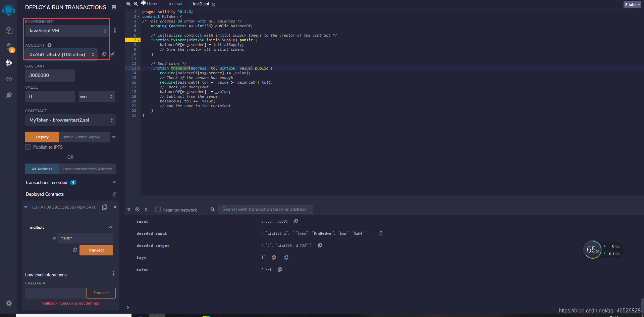Viewport: 644px width, 317px height.
Task: Open documentation icon beside panel title
Action: click(x=114, y=7)
